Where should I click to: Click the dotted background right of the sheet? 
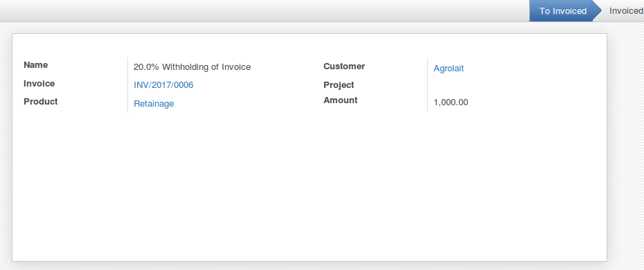pos(625,143)
